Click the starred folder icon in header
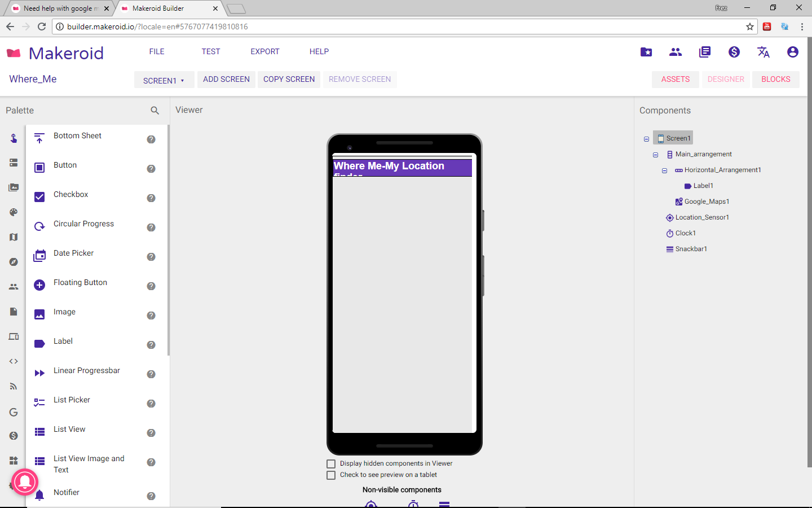This screenshot has height=508, width=812. click(646, 52)
